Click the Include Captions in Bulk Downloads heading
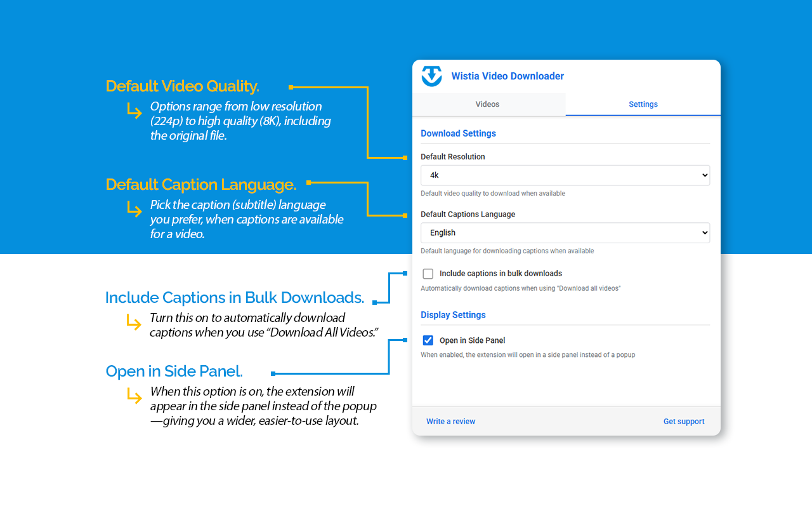 235,297
